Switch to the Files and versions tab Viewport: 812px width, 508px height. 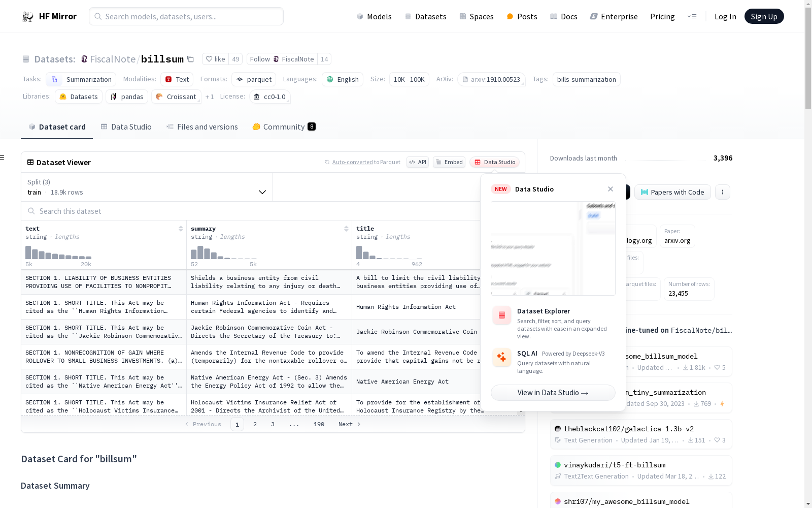point(202,127)
